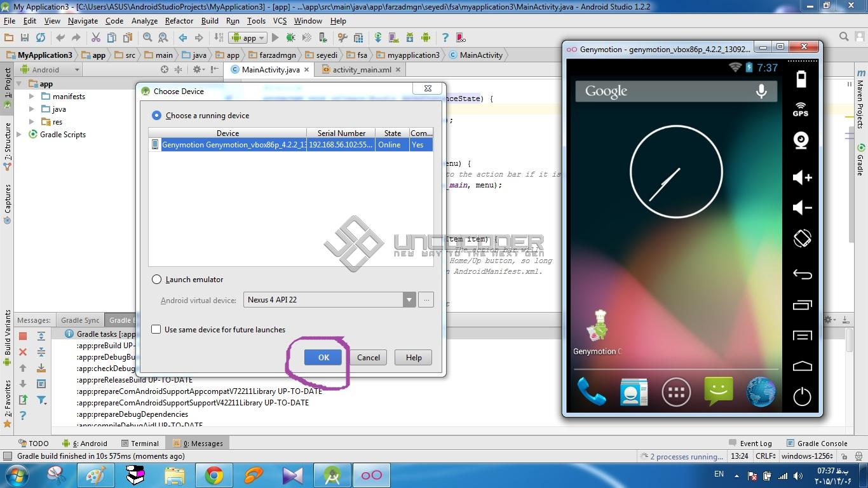
Task: Open the File menu
Action: pos(9,21)
